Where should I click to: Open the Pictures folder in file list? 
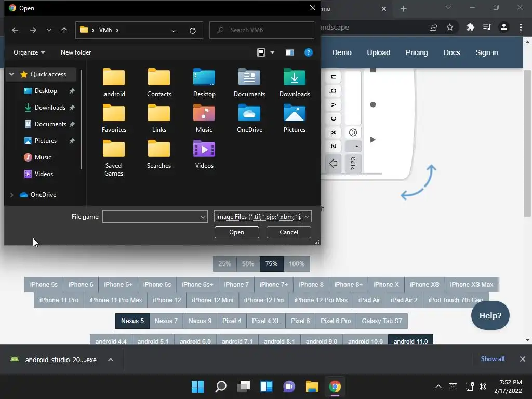(x=295, y=119)
